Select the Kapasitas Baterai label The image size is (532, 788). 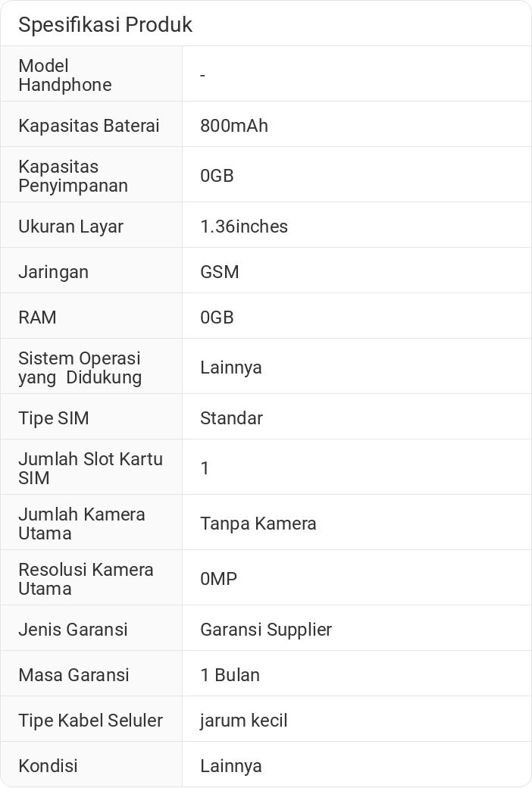[89, 126]
